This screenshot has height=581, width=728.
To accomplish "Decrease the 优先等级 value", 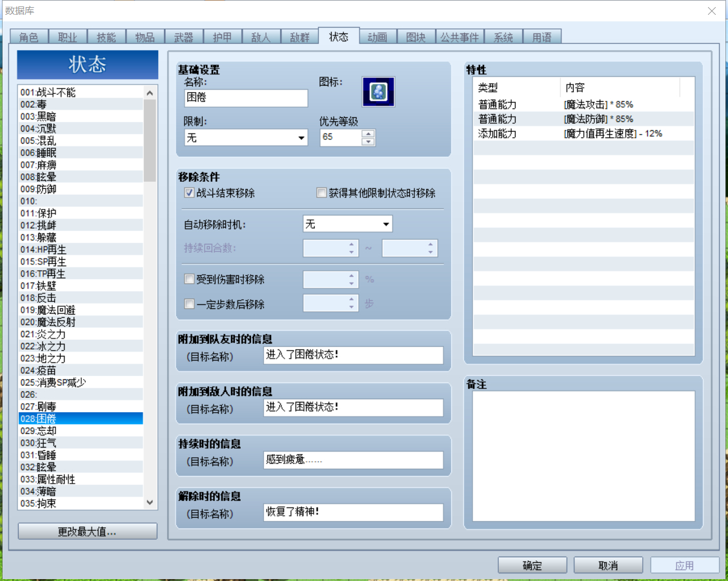I will coord(368,141).
